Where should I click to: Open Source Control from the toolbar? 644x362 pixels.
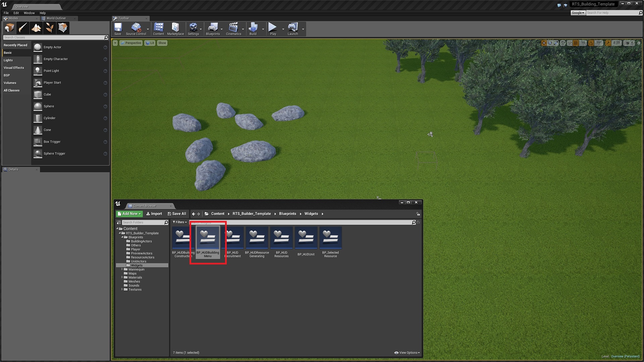click(136, 28)
